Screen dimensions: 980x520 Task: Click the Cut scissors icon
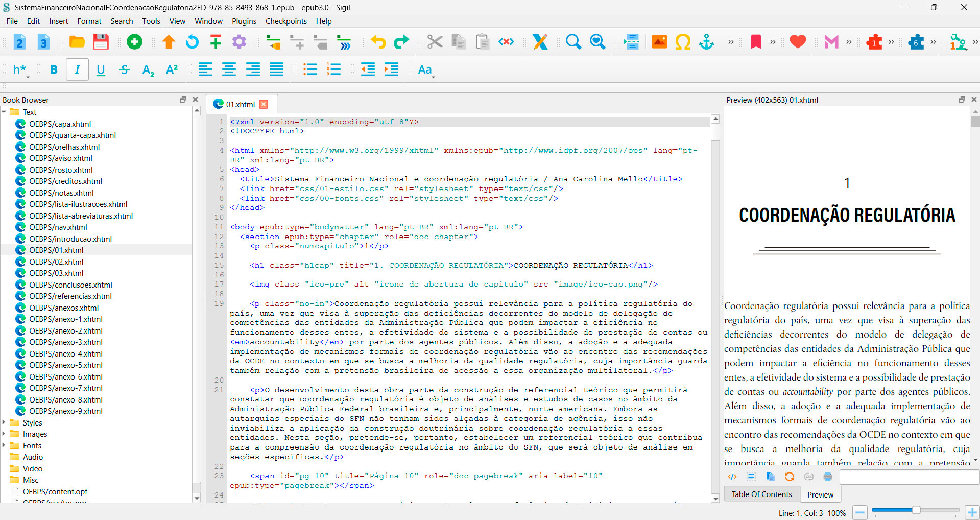click(x=435, y=42)
